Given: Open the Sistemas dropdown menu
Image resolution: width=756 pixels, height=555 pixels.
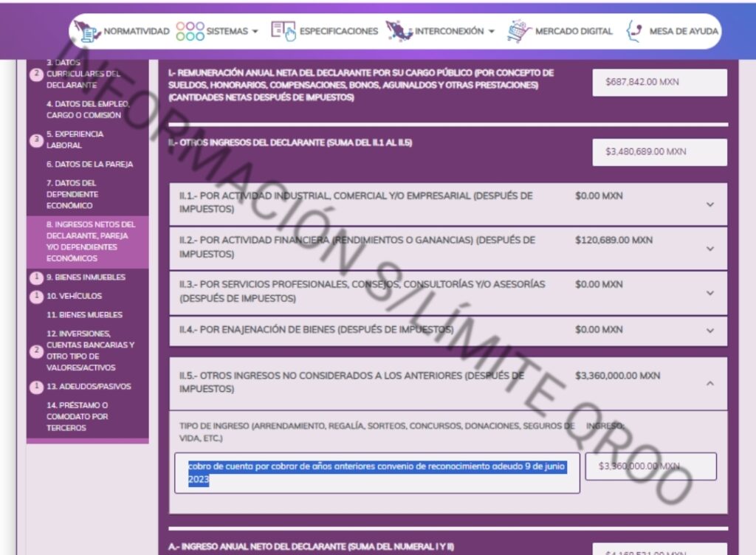Looking at the screenshot, I should 232,32.
